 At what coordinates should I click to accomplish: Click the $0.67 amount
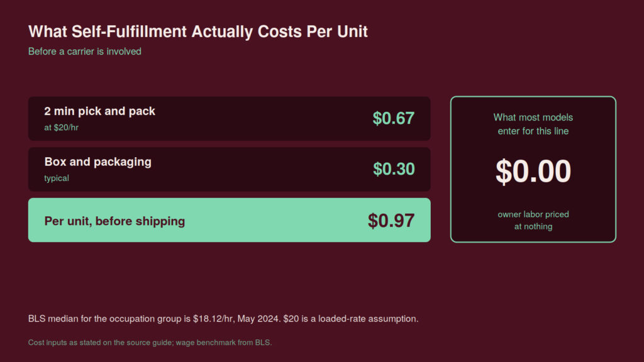[x=393, y=118]
